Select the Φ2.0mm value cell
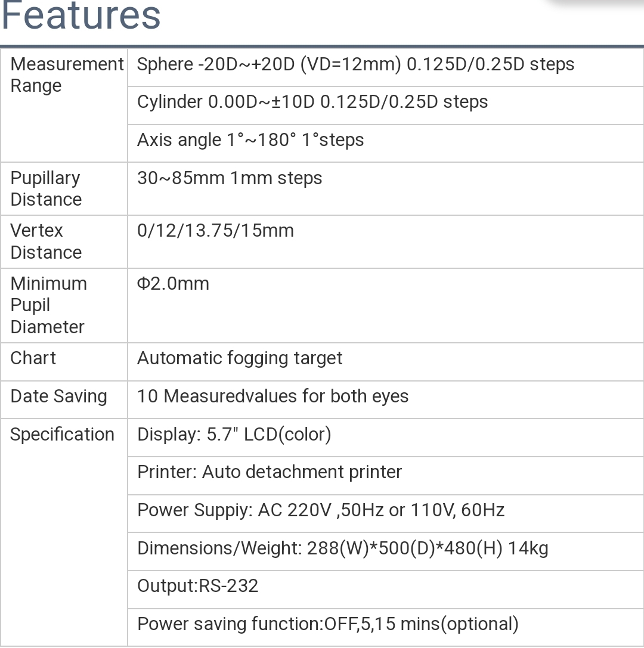The height and width of the screenshot is (648, 644). [x=173, y=283]
